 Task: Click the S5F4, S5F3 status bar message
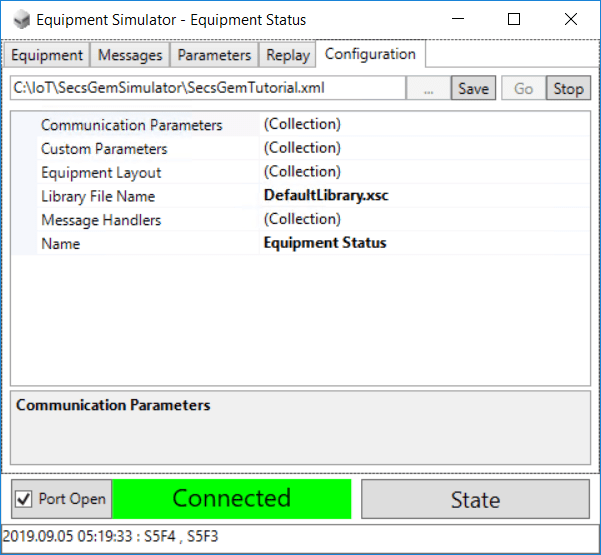pyautogui.click(x=110, y=536)
